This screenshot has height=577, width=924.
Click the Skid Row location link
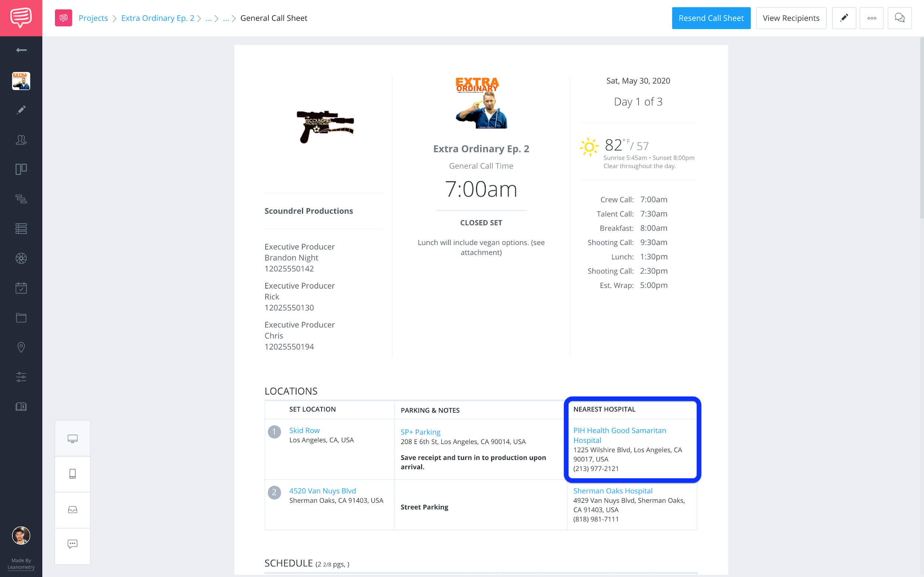click(x=304, y=430)
